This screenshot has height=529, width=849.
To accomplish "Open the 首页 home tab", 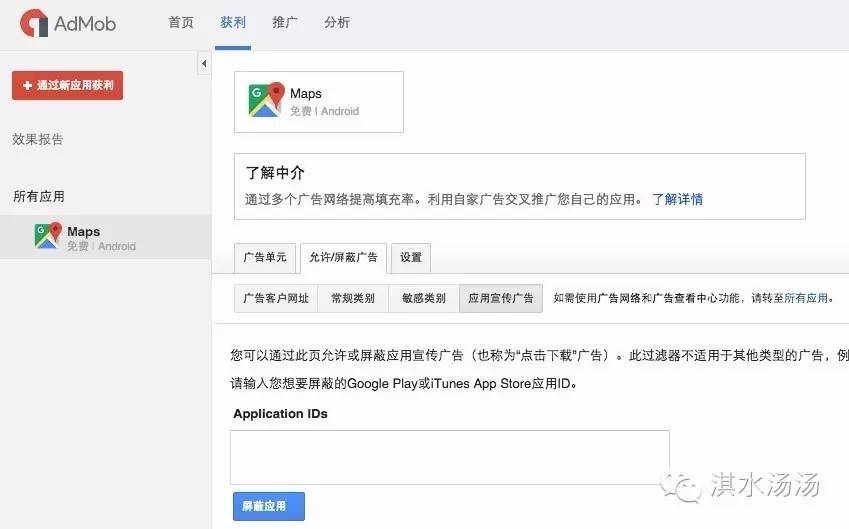I will 180,23.
